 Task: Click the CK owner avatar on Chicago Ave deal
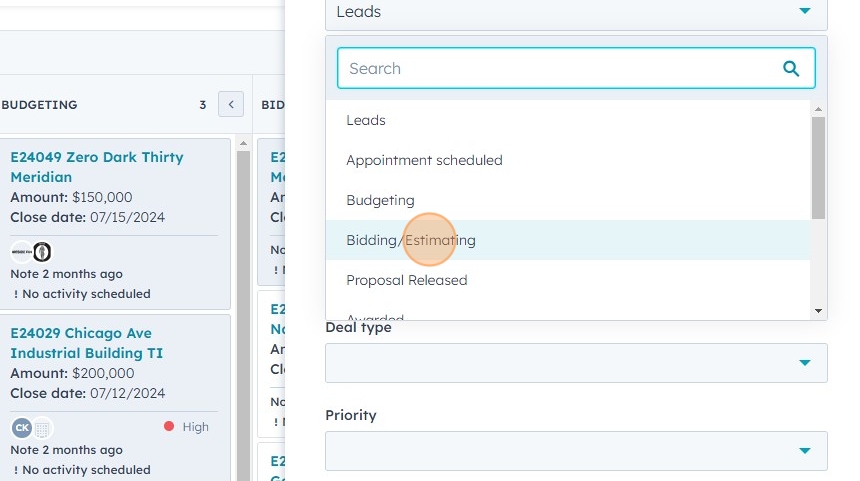tap(21, 428)
